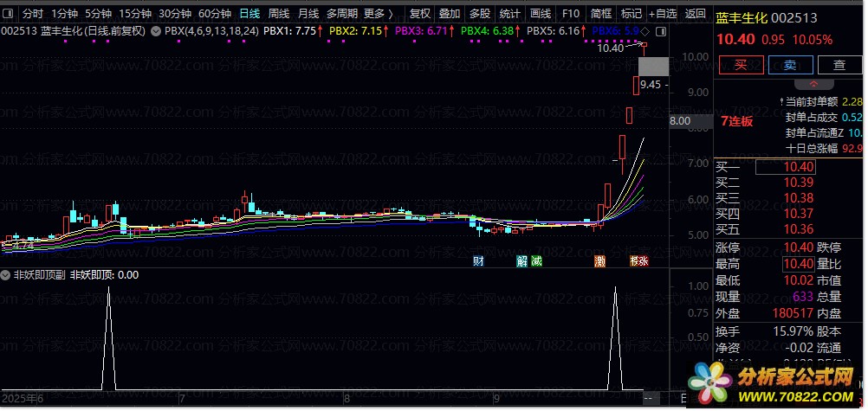Click the red 买 buy button

coord(741,65)
